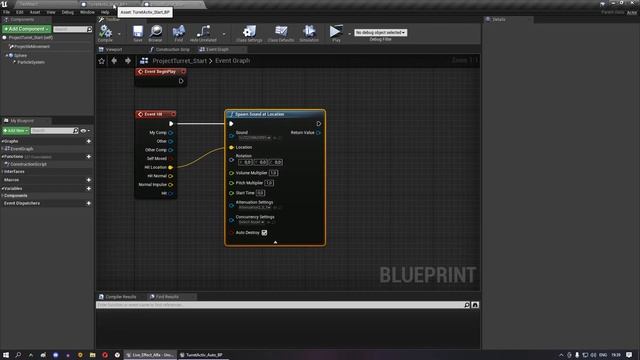Collapse the Sphere component tree node

(x=7, y=56)
